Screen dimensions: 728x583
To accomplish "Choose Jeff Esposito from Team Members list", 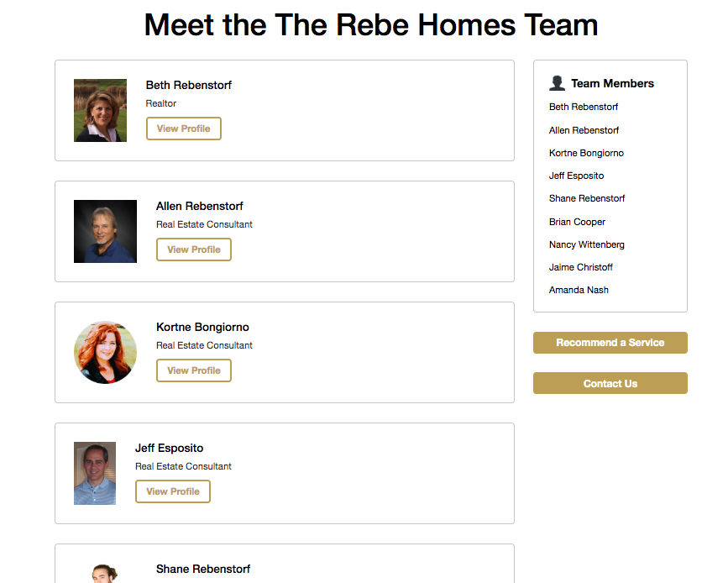I will [576, 176].
